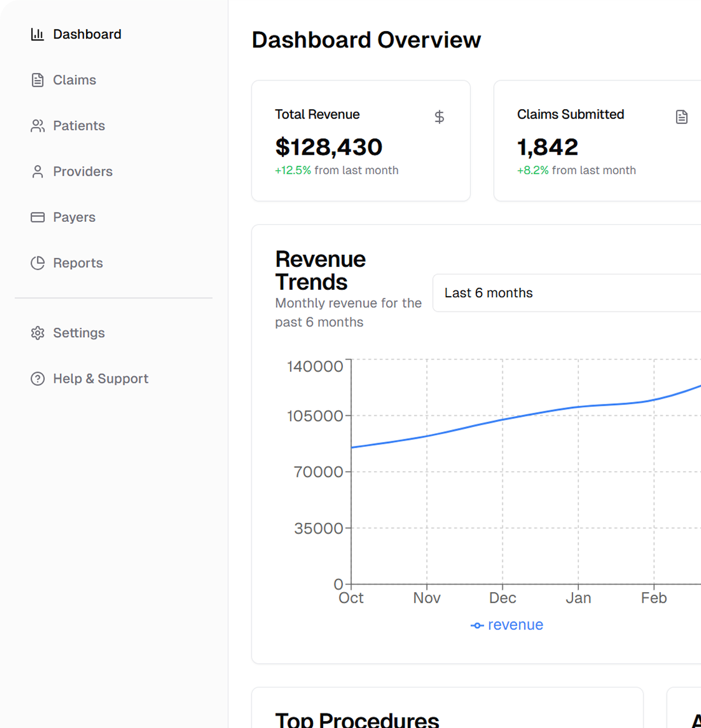Click the Dashboard bar chart icon
This screenshot has height=728, width=701.
pos(37,34)
